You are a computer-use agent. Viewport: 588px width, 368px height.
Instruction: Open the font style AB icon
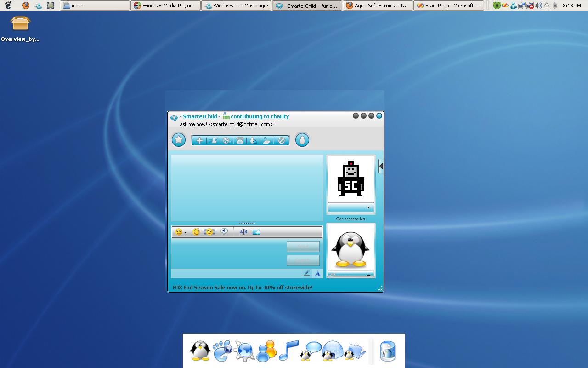pyautogui.click(x=243, y=232)
